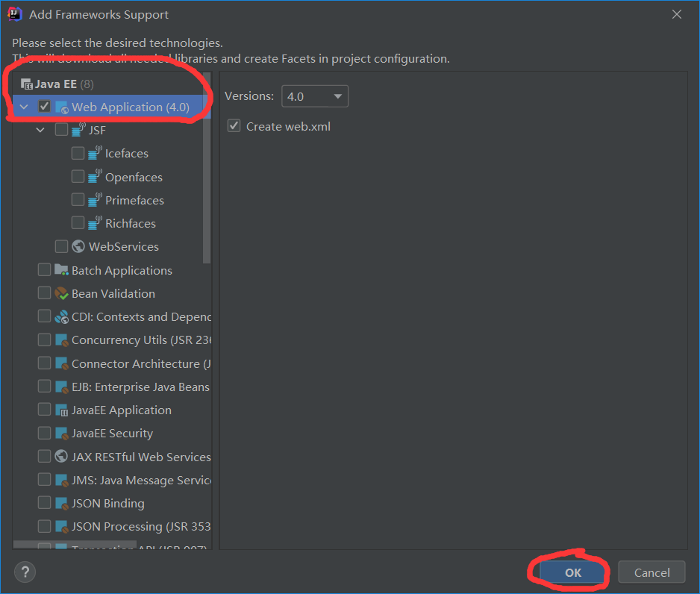Viewport: 700px width, 594px height.
Task: Click the JSF framework icon
Action: pyautogui.click(x=78, y=129)
